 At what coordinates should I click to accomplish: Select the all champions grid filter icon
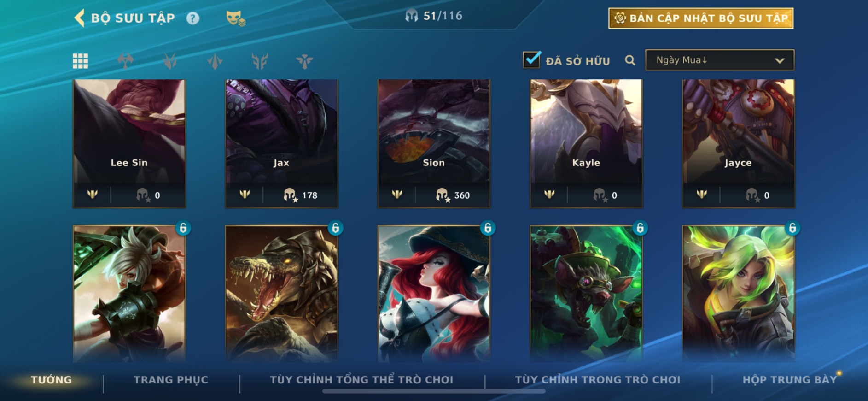(81, 61)
